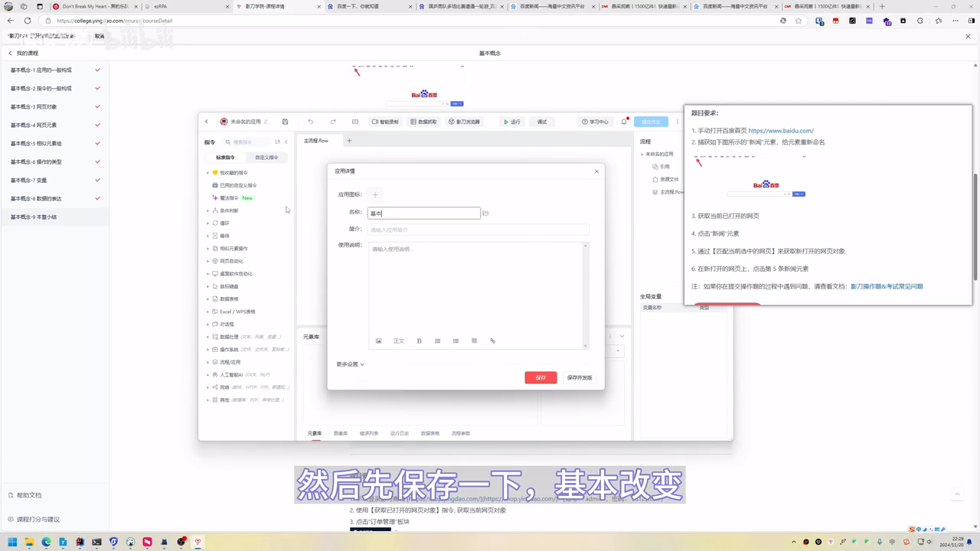This screenshot has height=551, width=980.
Task: Click into the 简介 input field
Action: (x=479, y=230)
